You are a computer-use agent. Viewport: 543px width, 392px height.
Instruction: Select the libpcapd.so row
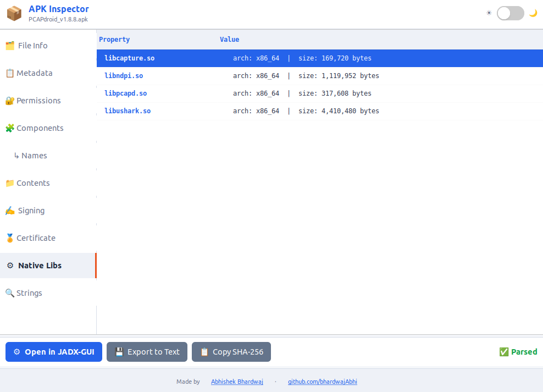(x=320, y=93)
